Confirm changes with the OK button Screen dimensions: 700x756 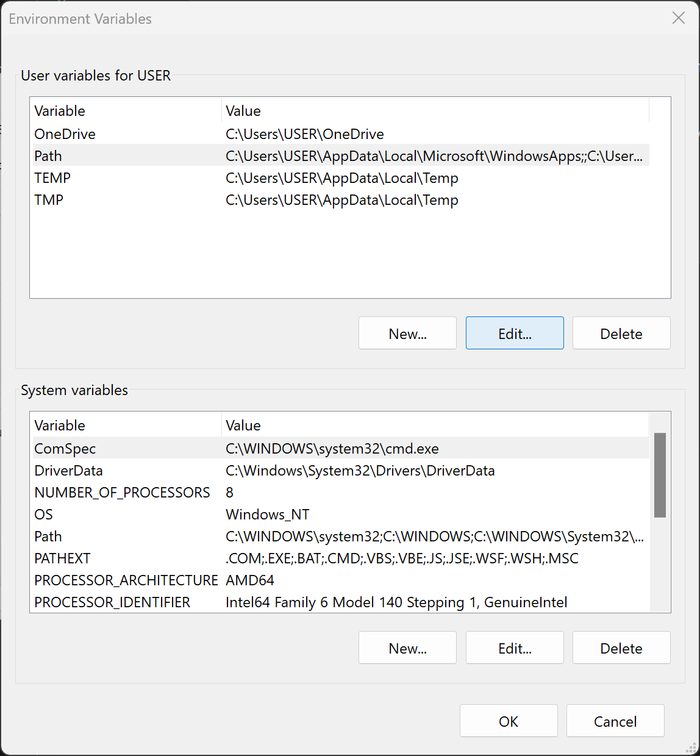(x=509, y=721)
